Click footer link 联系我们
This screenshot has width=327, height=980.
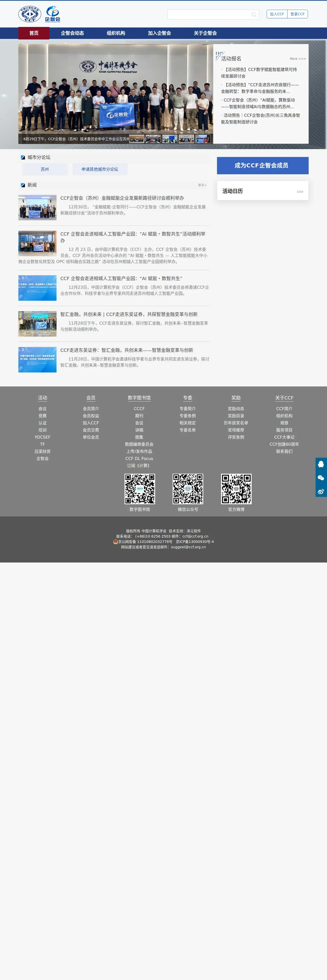(x=284, y=452)
